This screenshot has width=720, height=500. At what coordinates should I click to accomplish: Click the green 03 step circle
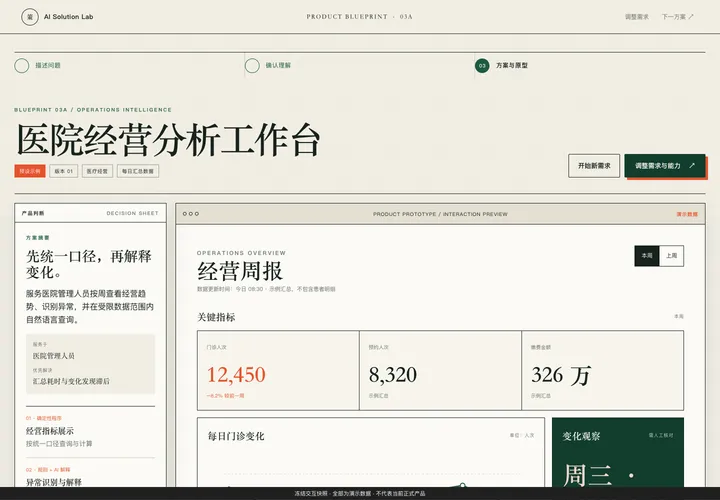[482, 66]
